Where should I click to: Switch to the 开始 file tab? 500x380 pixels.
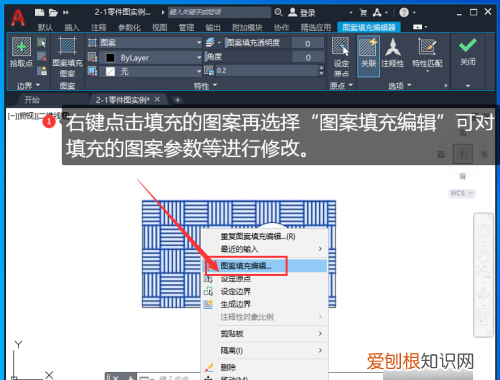[32, 100]
